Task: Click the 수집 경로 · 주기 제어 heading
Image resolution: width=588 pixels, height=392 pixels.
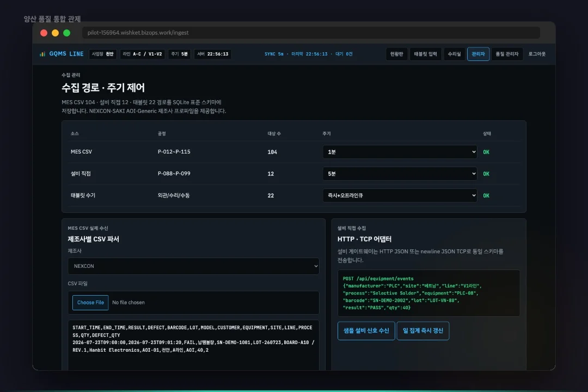Action: pyautogui.click(x=103, y=88)
